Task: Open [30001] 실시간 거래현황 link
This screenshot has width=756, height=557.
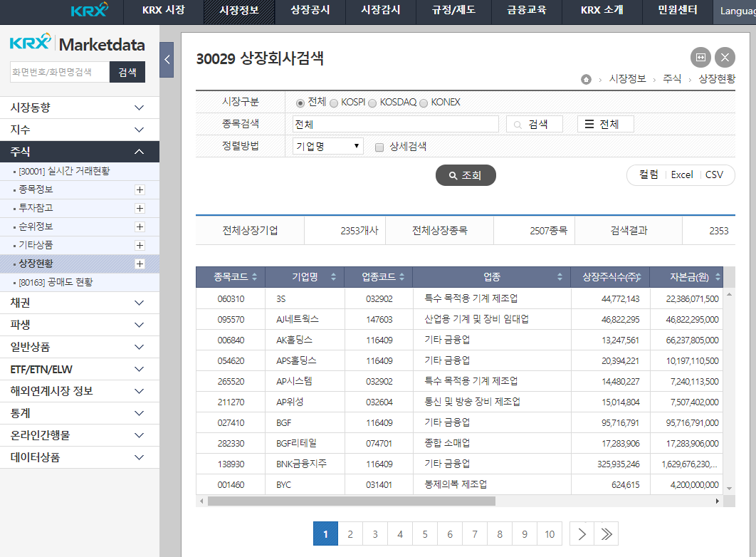Action: pos(64,171)
